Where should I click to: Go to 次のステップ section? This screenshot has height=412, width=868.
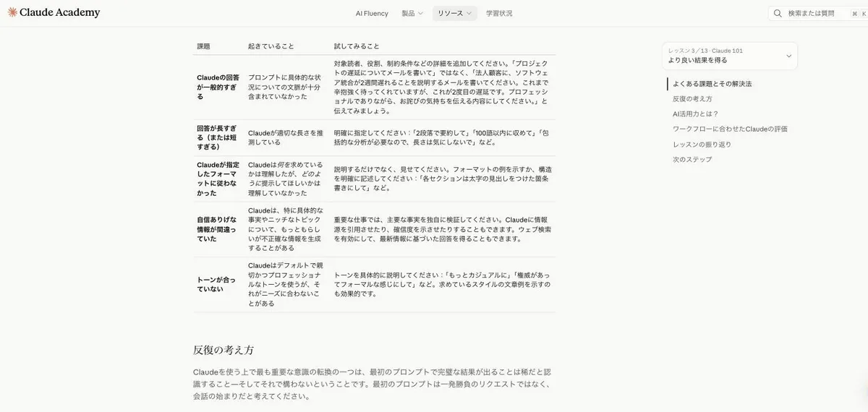point(692,159)
